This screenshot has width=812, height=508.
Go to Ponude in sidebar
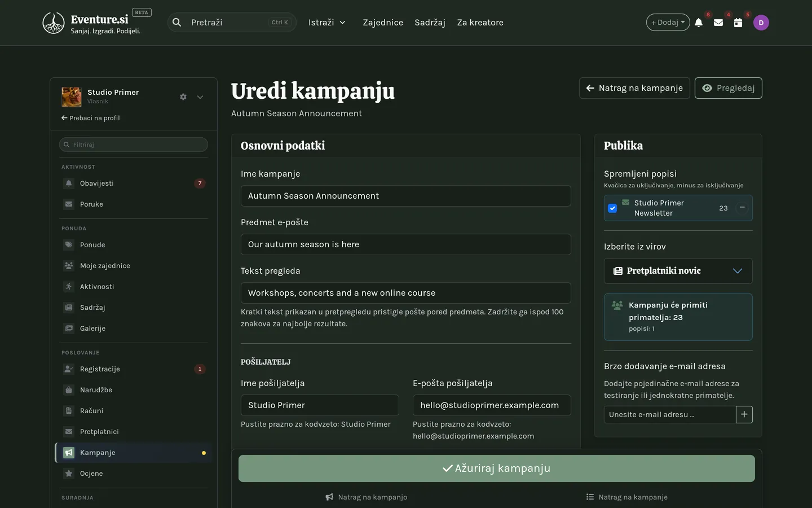(134, 245)
